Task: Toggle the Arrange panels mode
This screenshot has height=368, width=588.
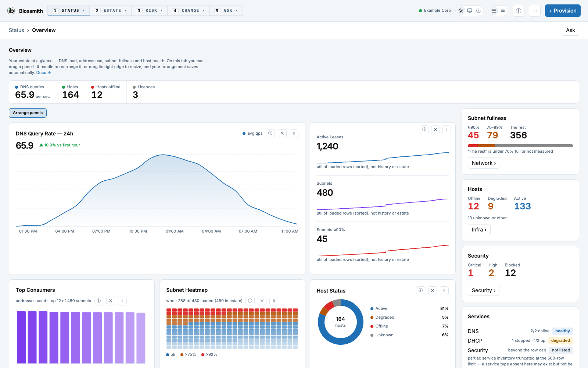Action: click(x=28, y=113)
